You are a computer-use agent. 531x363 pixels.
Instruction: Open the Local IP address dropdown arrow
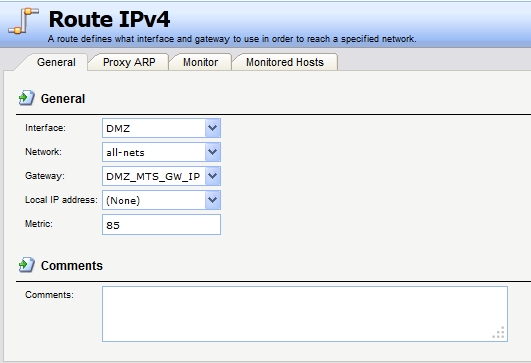pyautogui.click(x=213, y=200)
